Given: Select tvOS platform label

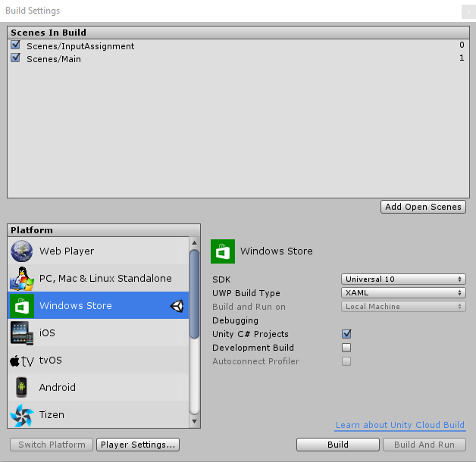Looking at the screenshot, I should coord(50,360).
